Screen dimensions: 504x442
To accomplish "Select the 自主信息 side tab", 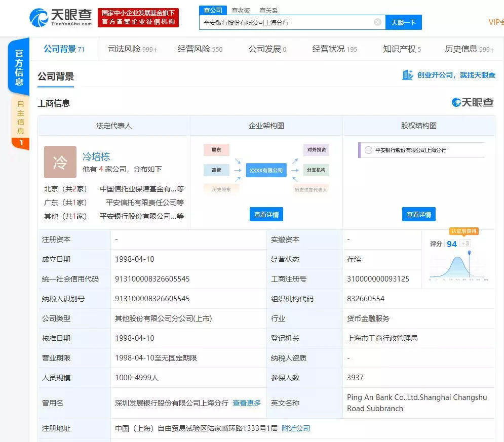I will 21,123.
